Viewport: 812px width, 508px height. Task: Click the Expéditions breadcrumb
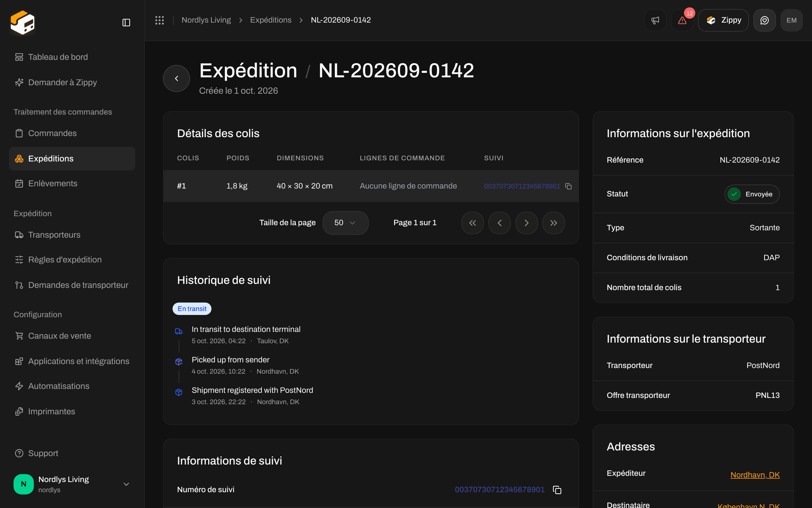click(x=270, y=20)
